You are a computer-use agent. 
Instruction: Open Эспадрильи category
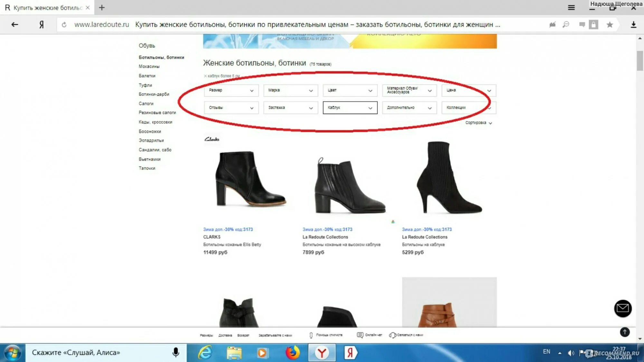coord(151,140)
